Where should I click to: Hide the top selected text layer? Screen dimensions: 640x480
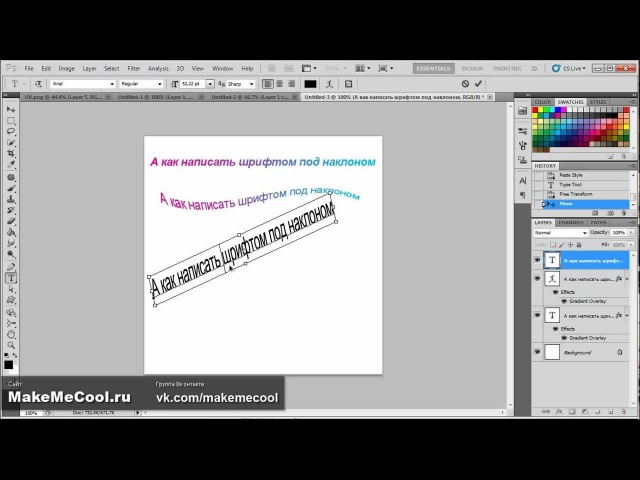(x=538, y=260)
